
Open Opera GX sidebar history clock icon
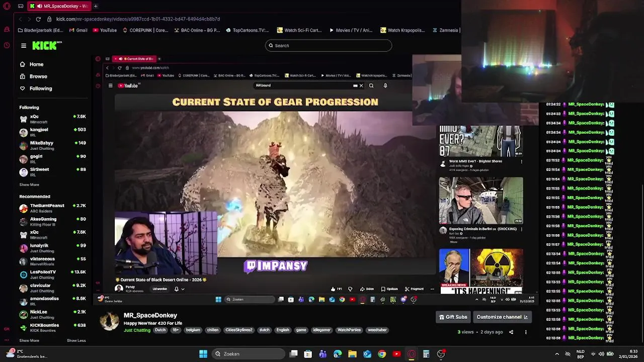point(7,45)
